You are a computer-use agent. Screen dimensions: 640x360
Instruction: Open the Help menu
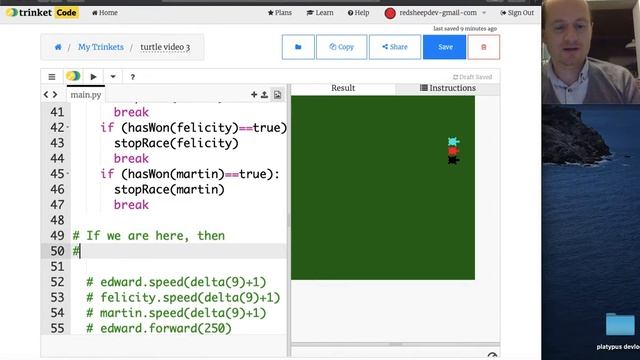[x=358, y=13]
